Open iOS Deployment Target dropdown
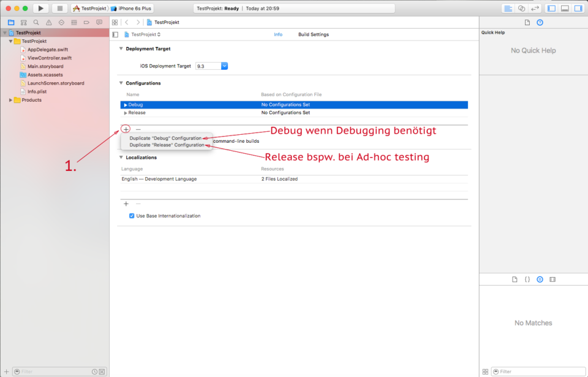 [x=224, y=66]
